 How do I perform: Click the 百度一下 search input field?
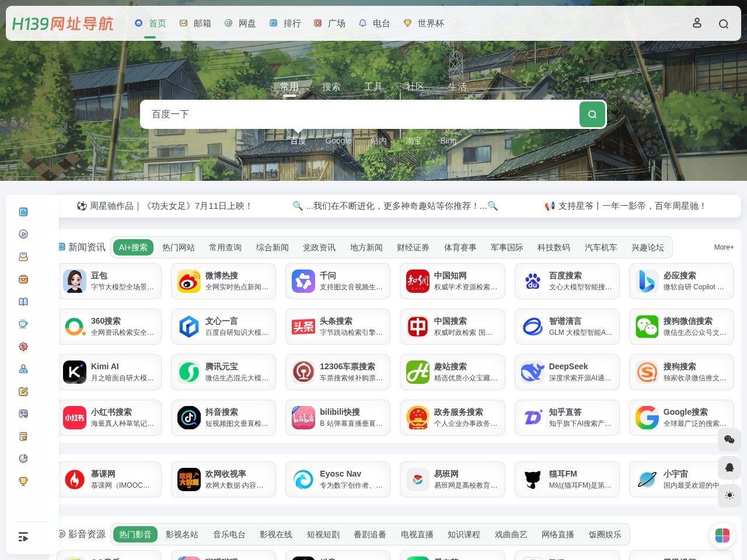point(359,114)
